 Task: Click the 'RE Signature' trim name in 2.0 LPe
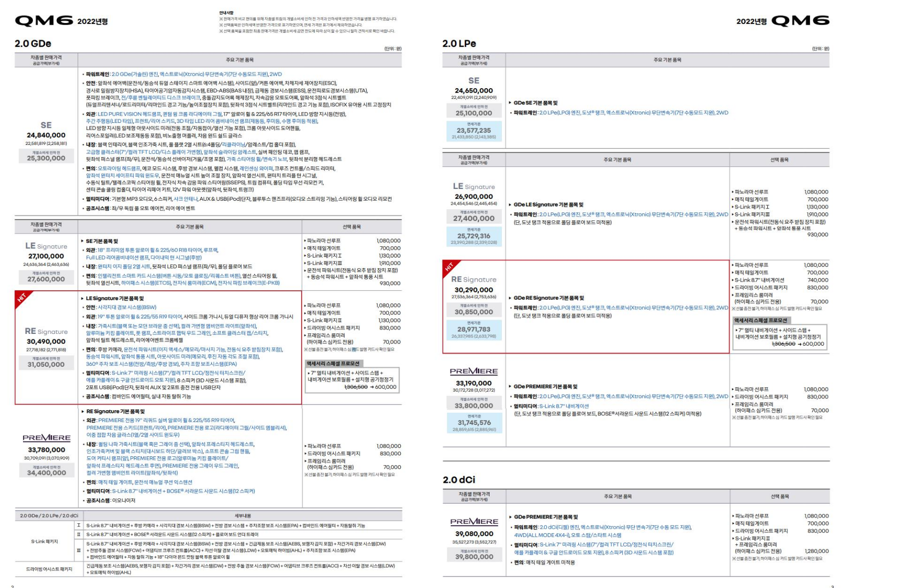[x=474, y=279]
